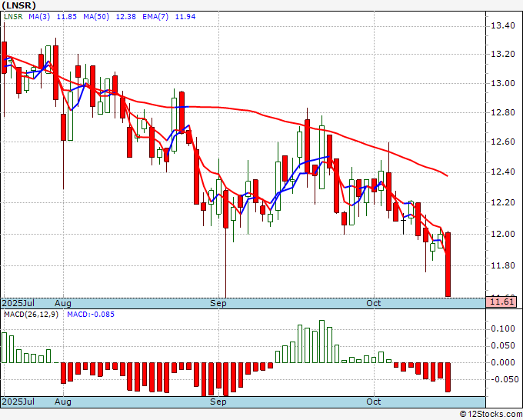The height and width of the screenshot is (420, 523).
Task: Click the Sep label on MACD time axis
Action: pos(218,402)
